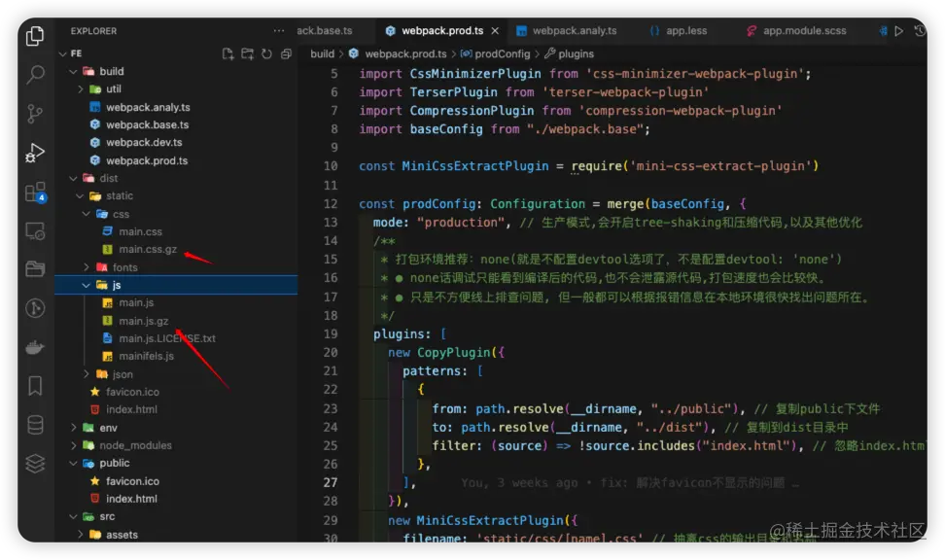Collapse the public folder
The width and height of the screenshot is (945, 560).
point(73,464)
